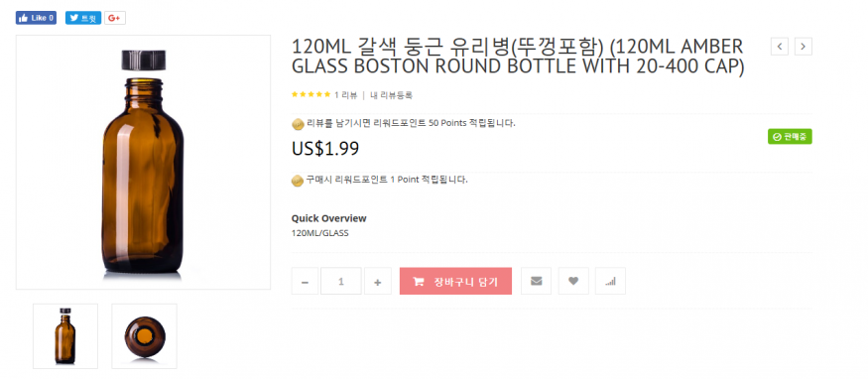Increase quantity with plus button

tap(378, 281)
